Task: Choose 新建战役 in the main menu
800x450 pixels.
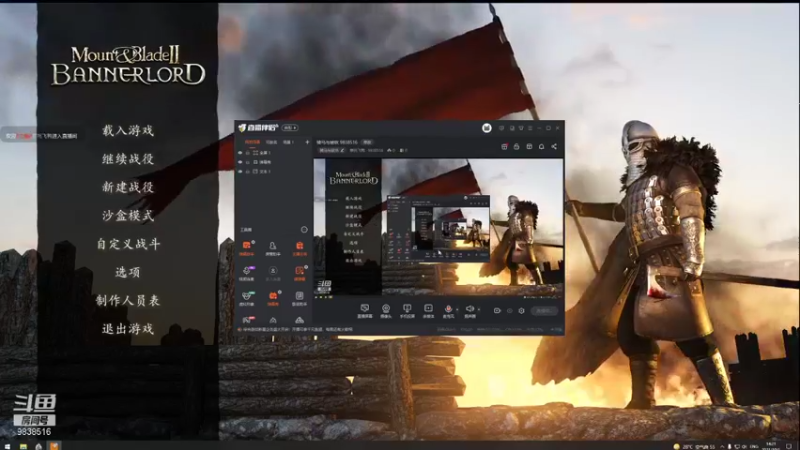Action: pyautogui.click(x=128, y=187)
